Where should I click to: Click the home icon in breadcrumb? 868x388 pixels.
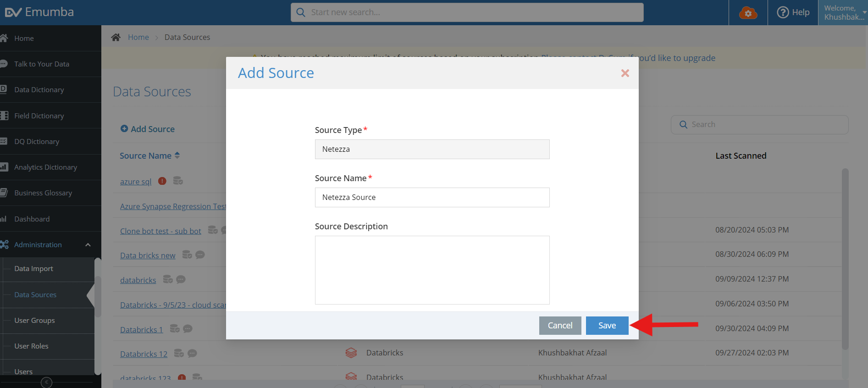click(x=116, y=37)
